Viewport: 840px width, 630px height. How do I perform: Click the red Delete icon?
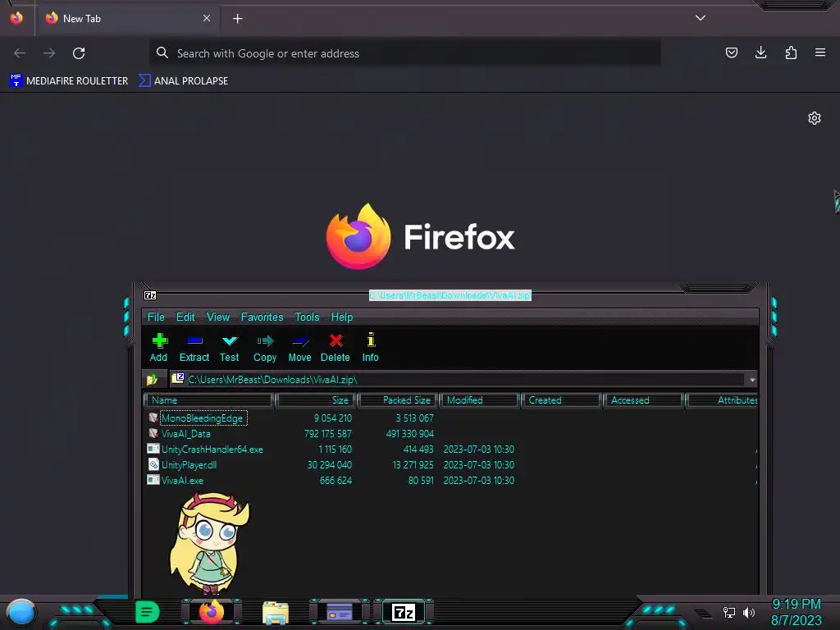point(336,347)
